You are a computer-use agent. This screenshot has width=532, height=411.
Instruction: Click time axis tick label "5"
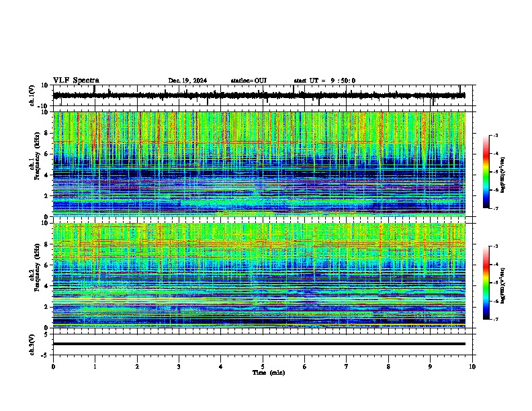pyautogui.click(x=263, y=367)
